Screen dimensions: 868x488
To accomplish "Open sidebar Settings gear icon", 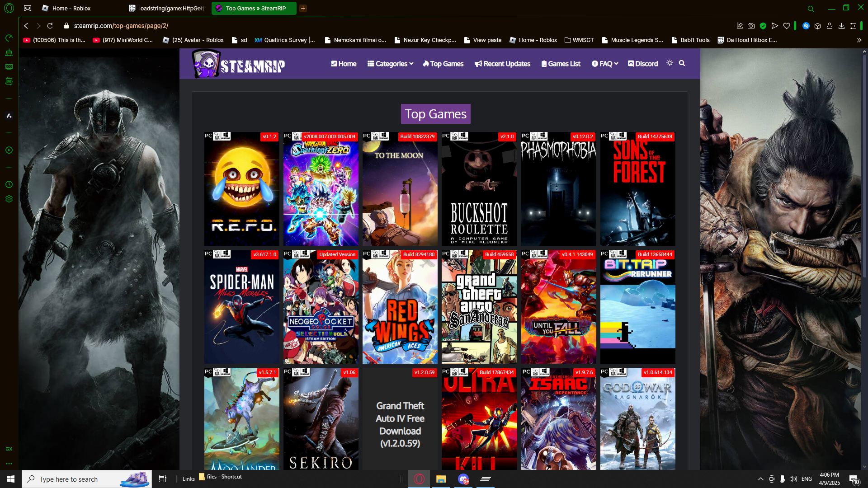I will point(9,199).
